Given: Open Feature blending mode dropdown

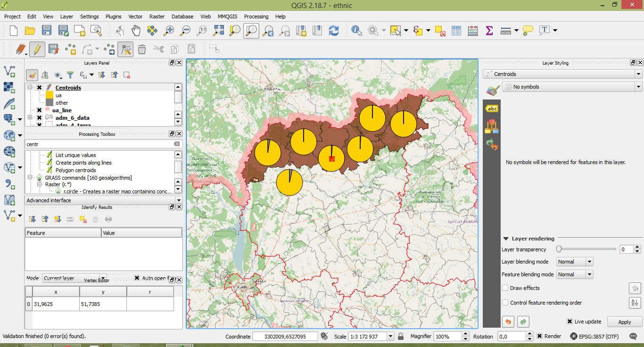Looking at the screenshot, I should point(574,274).
